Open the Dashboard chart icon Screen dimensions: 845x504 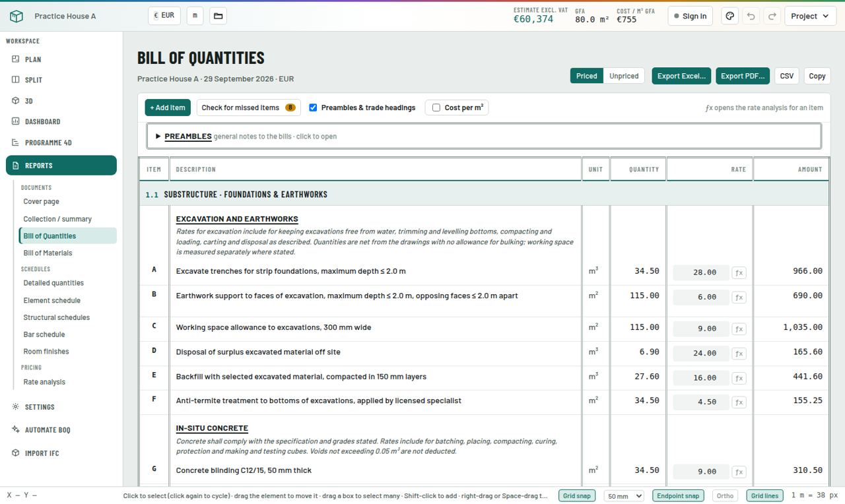tap(16, 121)
